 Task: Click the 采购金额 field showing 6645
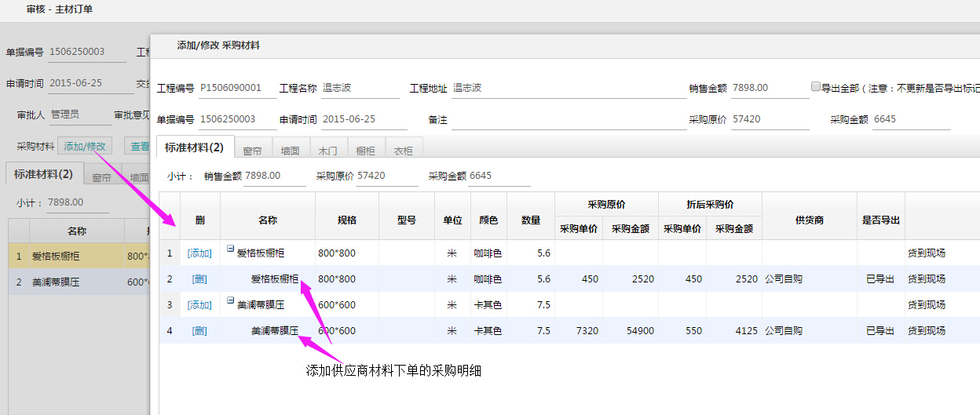[x=911, y=120]
